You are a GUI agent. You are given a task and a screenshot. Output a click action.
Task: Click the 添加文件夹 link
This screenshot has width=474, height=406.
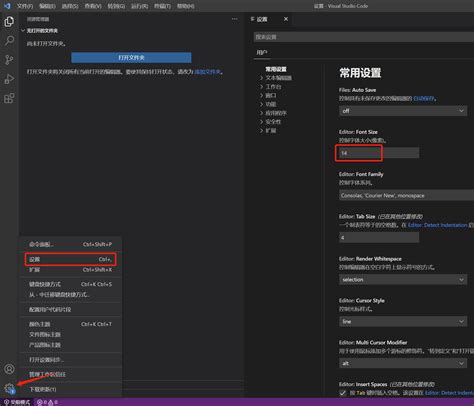[x=208, y=72]
